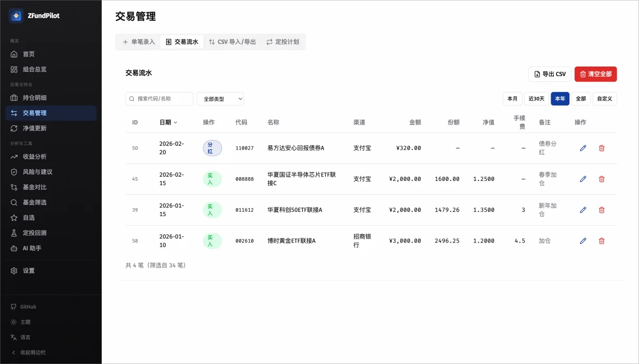Screen dimensions: 639x364
Task: Click the ID column header
Action: 135,122
